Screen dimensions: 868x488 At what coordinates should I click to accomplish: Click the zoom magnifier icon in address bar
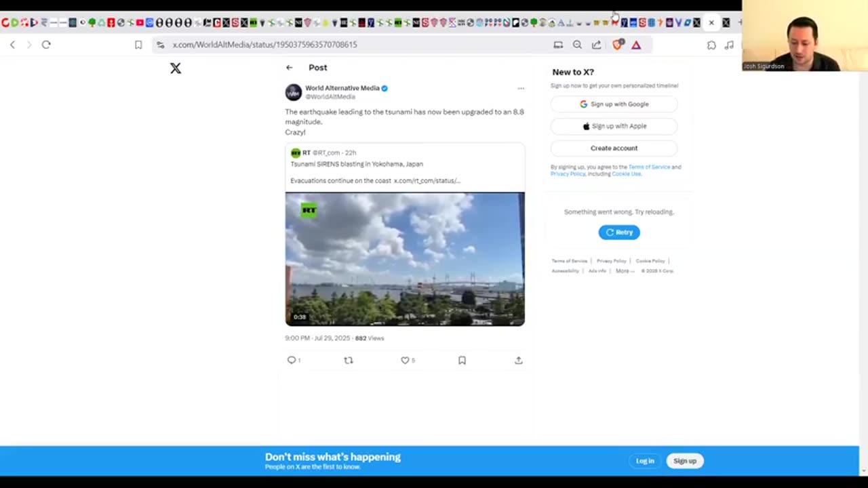pos(577,45)
